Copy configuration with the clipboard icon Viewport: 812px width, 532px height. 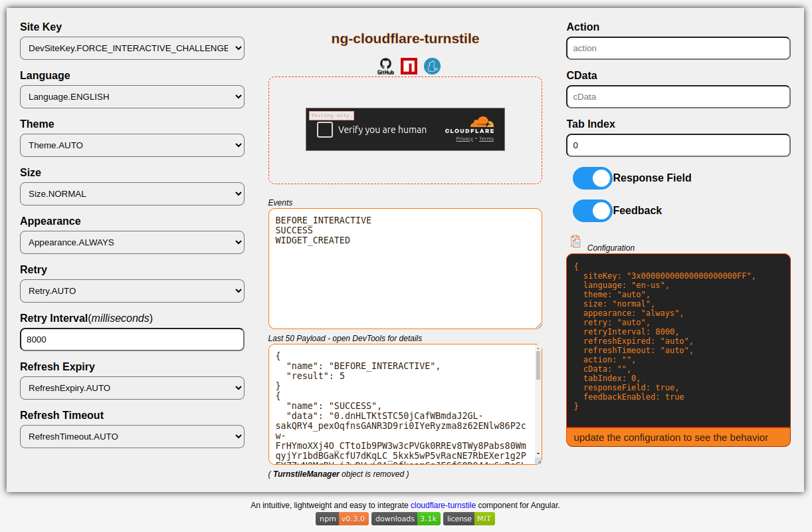(x=575, y=241)
